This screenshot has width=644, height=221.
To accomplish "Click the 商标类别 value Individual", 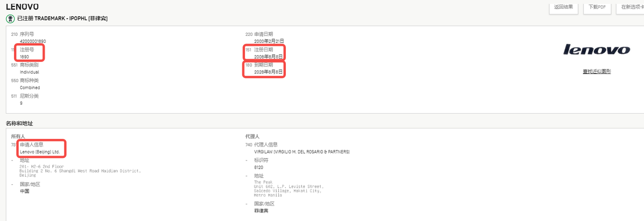I will pyautogui.click(x=30, y=72).
